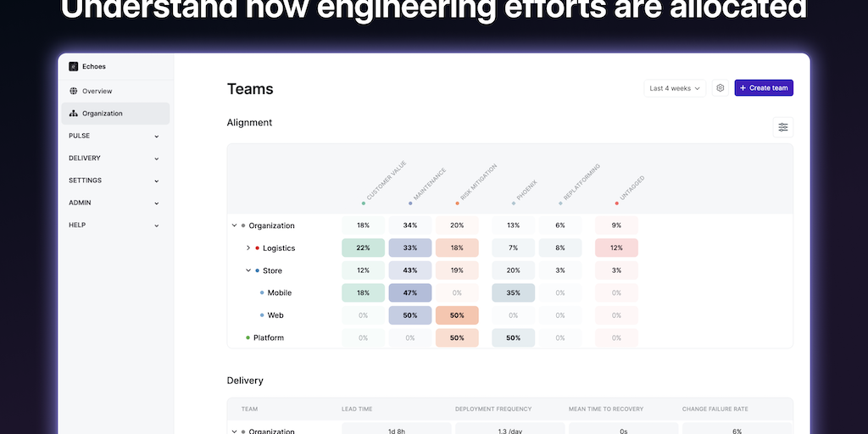
Task: Click the Untagged column color dot
Action: (616, 203)
